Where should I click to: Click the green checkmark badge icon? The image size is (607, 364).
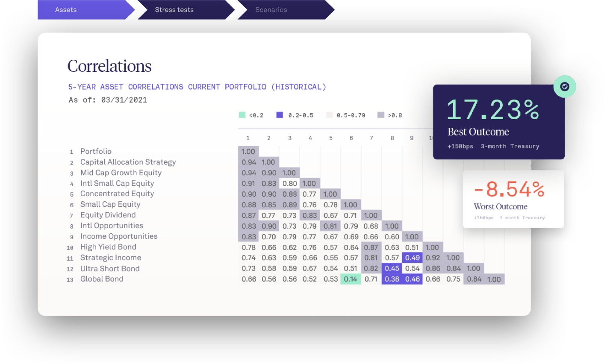coord(565,86)
